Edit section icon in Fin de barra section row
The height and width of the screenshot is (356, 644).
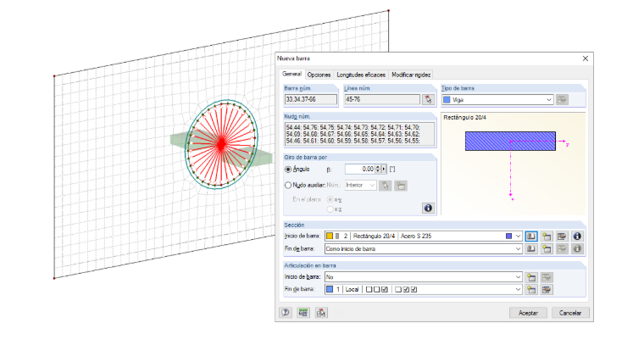coord(562,249)
